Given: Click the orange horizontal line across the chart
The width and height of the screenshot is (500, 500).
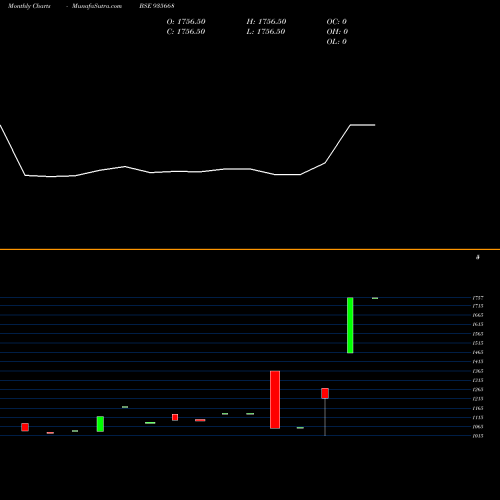Looking at the screenshot, I should coord(250,249).
